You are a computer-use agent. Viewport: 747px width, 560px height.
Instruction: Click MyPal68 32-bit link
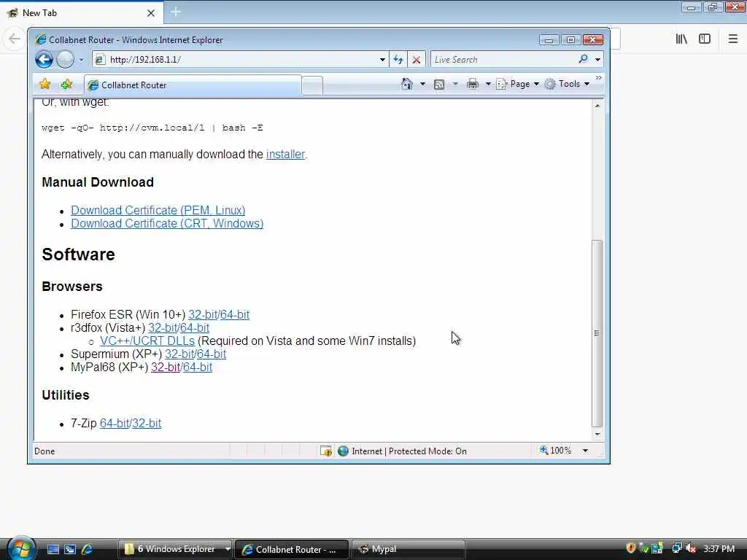(166, 367)
